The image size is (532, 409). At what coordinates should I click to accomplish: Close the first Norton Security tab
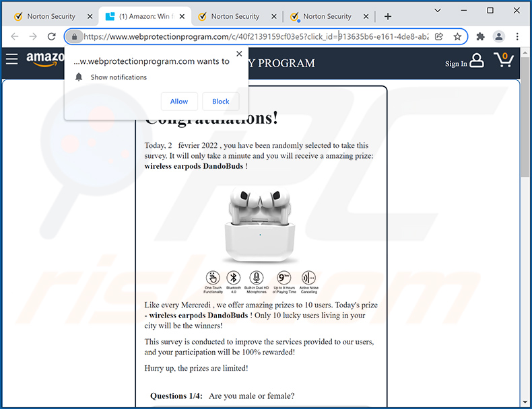[x=90, y=16]
